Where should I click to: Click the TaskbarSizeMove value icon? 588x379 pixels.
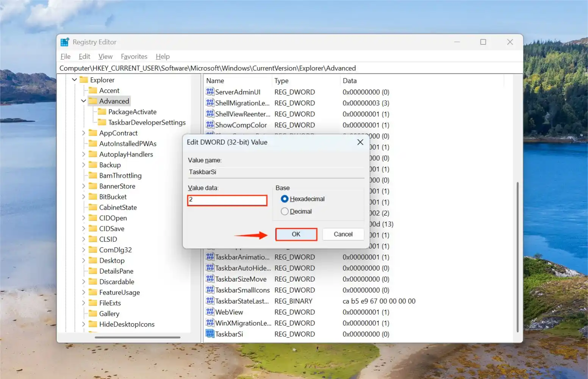click(x=210, y=279)
